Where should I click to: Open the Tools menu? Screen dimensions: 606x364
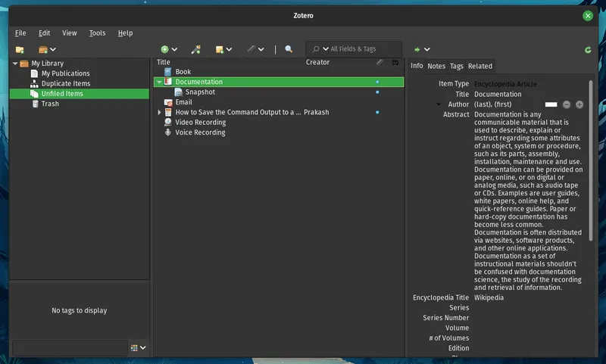[x=97, y=33]
